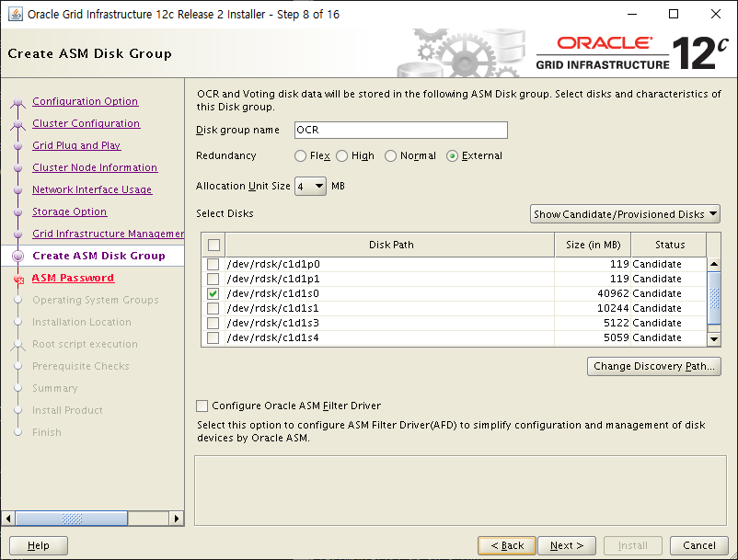Click the Cancel button
The image size is (738, 560).
tap(699, 545)
